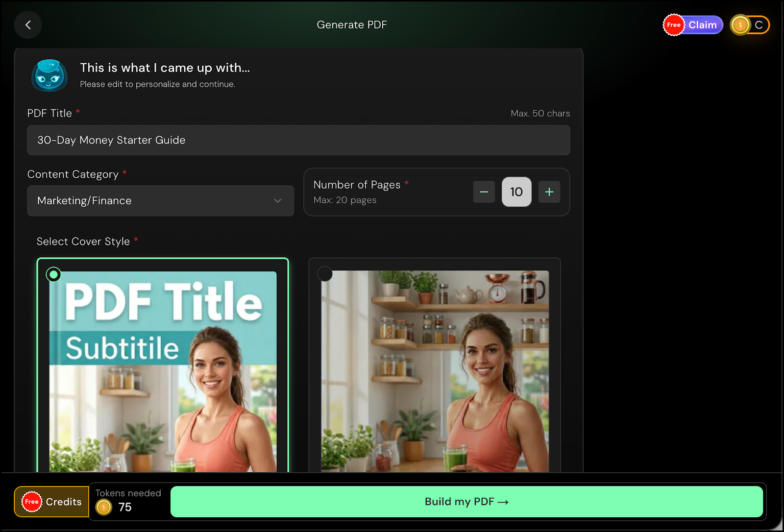
Task: Click the Tokens needed coin icon
Action: [103, 508]
